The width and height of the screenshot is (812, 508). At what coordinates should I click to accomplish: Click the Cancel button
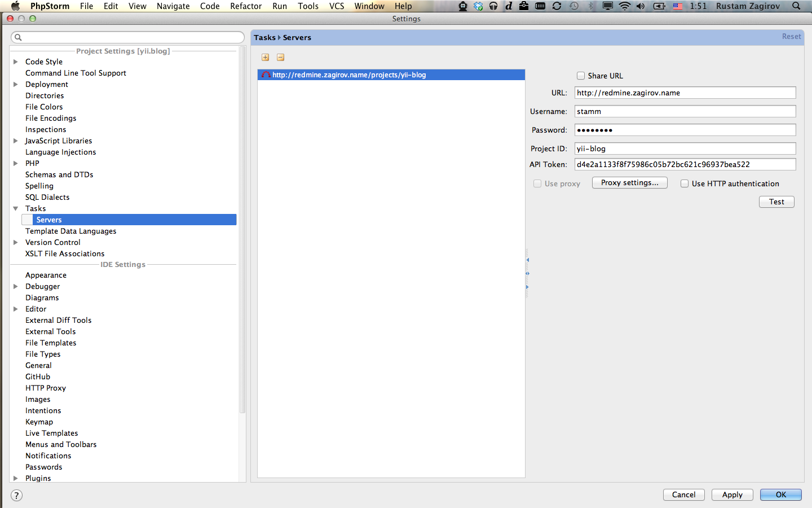(683, 494)
